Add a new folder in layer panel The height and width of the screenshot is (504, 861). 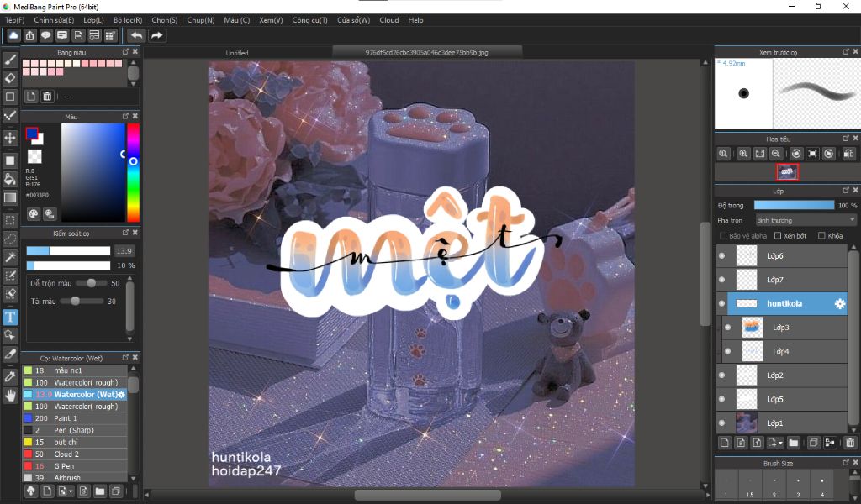pyautogui.click(x=794, y=443)
